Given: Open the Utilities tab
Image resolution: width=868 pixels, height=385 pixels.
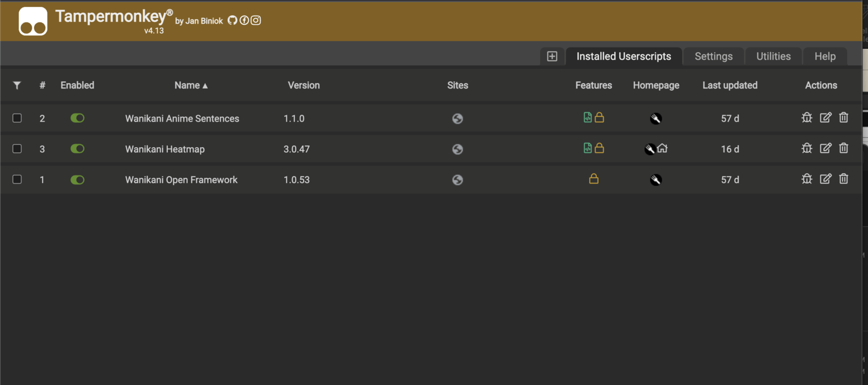Looking at the screenshot, I should pyautogui.click(x=773, y=56).
